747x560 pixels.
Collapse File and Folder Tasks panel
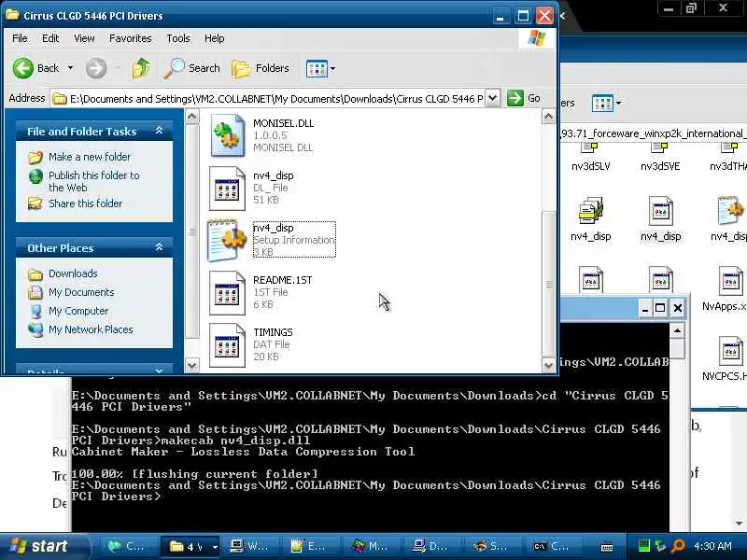(159, 131)
